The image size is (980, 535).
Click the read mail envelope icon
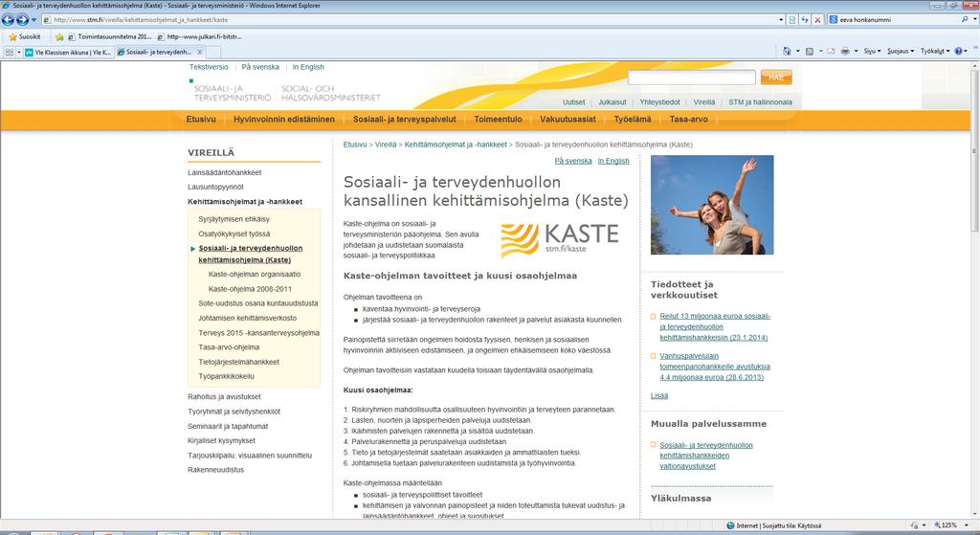(831, 52)
